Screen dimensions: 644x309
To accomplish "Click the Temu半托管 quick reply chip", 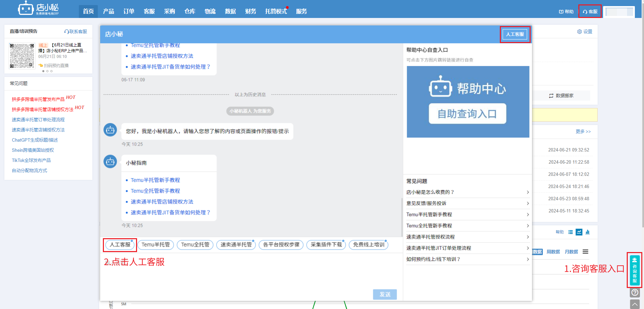I will coord(156,245).
